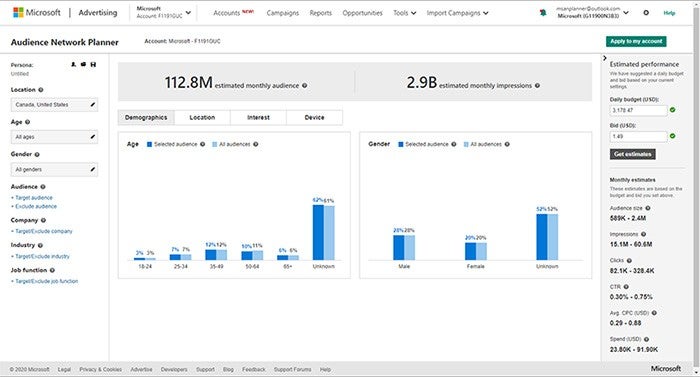
Task: Expand the Tools menu dropdown
Action: click(x=404, y=13)
